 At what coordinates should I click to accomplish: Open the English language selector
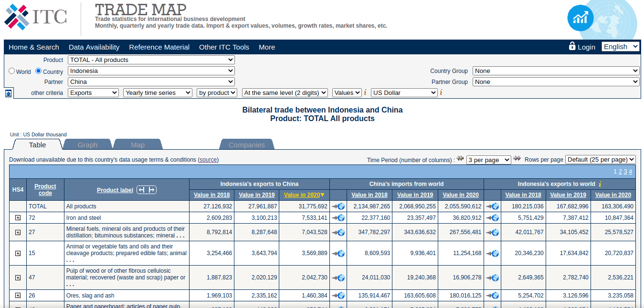(x=620, y=46)
